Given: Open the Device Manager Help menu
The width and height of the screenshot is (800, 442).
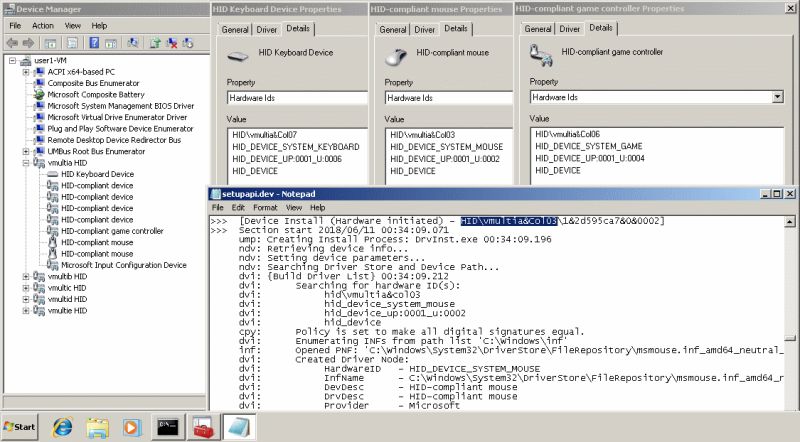Looking at the screenshot, I should pos(99,26).
